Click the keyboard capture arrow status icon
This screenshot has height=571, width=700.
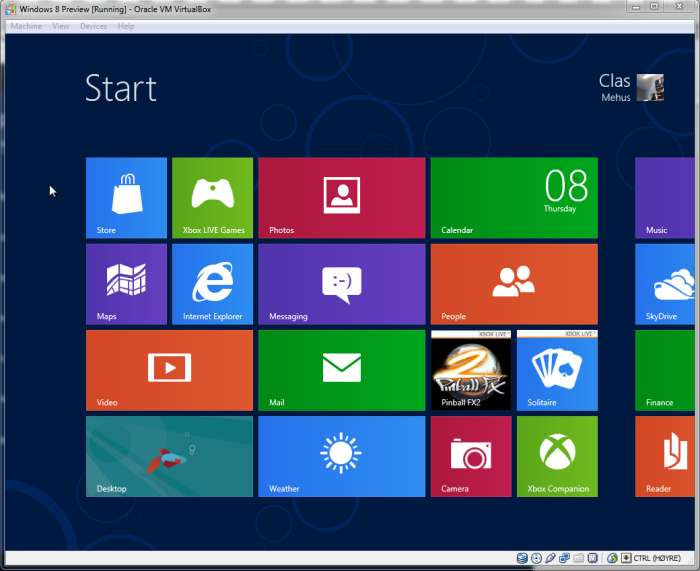tap(626, 558)
